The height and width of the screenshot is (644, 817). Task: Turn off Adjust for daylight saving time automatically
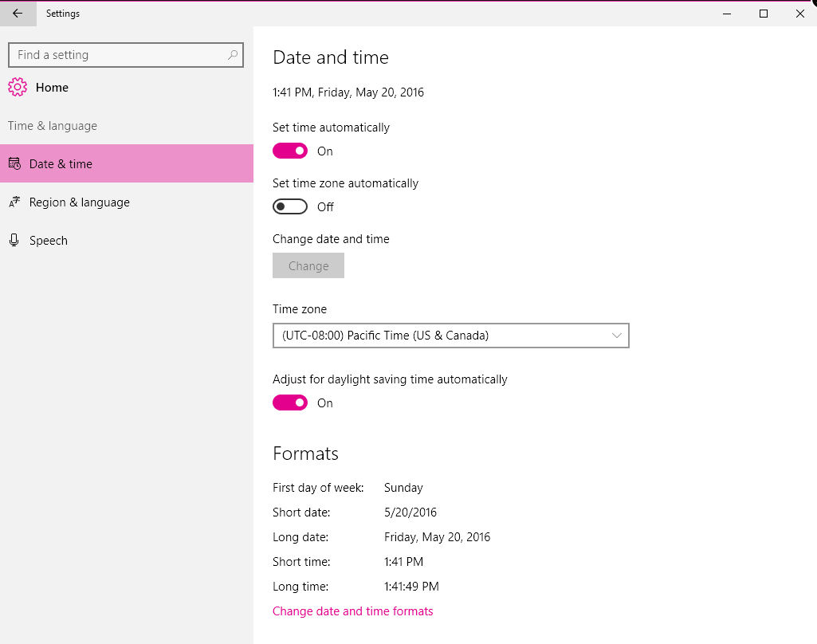pos(289,402)
